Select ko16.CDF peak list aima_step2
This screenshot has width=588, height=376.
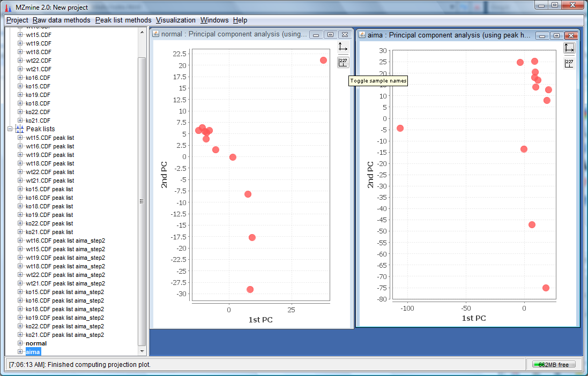pyautogui.click(x=65, y=300)
